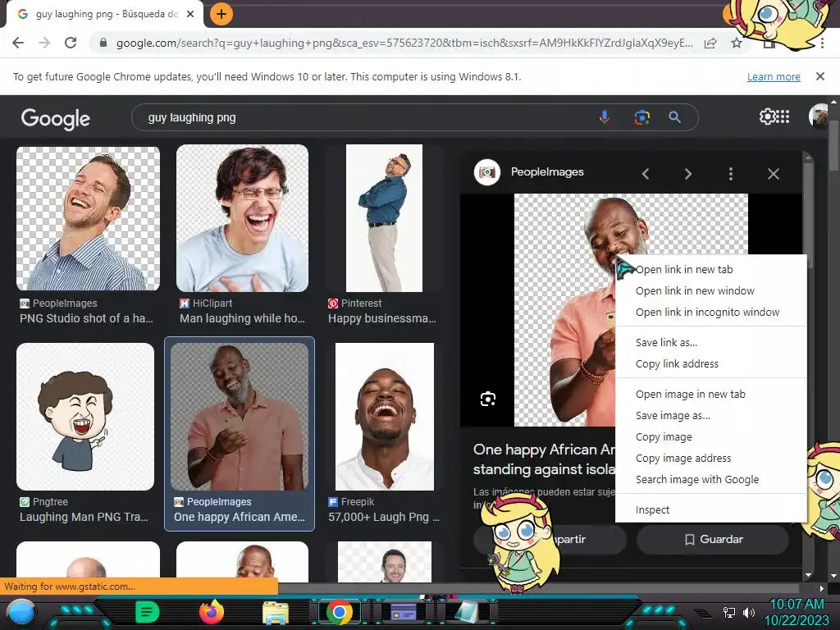Open the Man laughing while ho... title
Image resolution: width=840 pixels, height=630 pixels.
coord(242,318)
